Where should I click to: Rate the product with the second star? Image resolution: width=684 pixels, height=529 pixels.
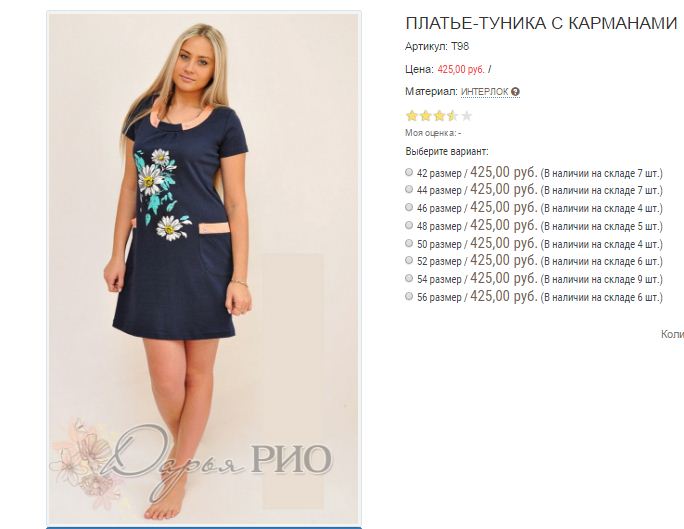pyautogui.click(x=425, y=116)
